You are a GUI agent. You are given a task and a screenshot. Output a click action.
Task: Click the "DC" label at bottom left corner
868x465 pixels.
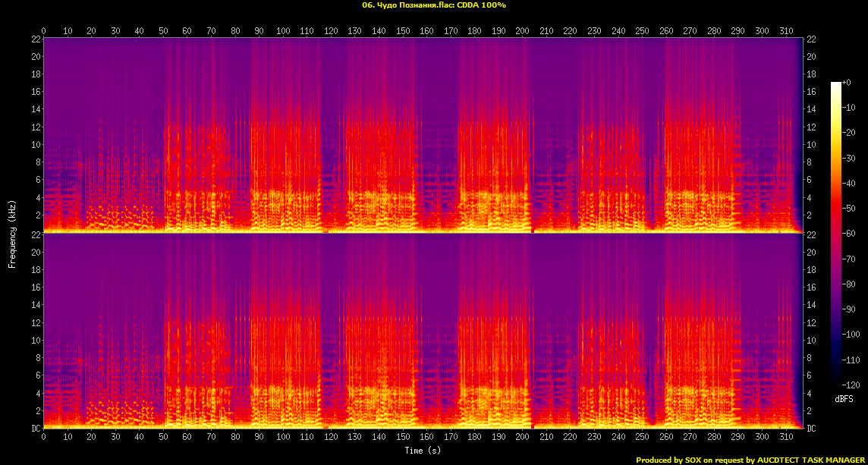(x=35, y=429)
